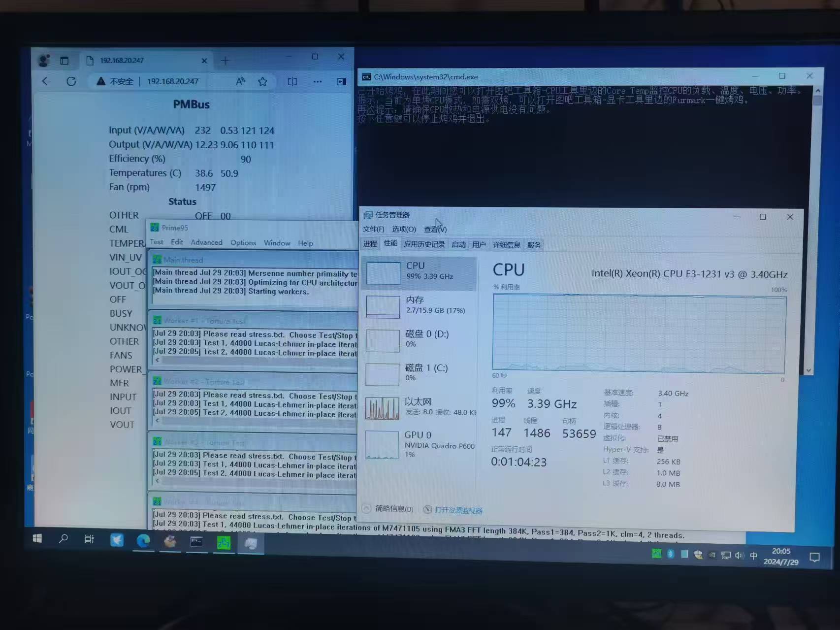The width and height of the screenshot is (840, 630).
Task: Click 简略信息(D) to collapse details
Action: pyautogui.click(x=388, y=509)
